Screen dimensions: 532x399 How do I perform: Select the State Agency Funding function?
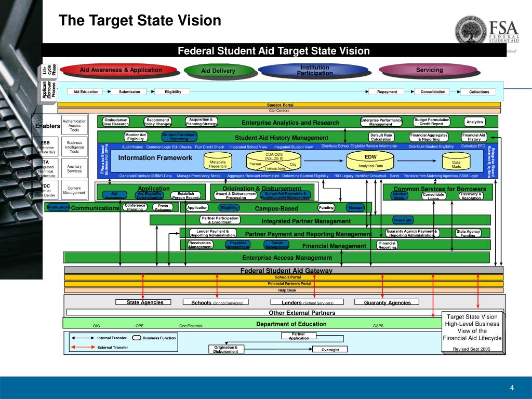tap(468, 233)
